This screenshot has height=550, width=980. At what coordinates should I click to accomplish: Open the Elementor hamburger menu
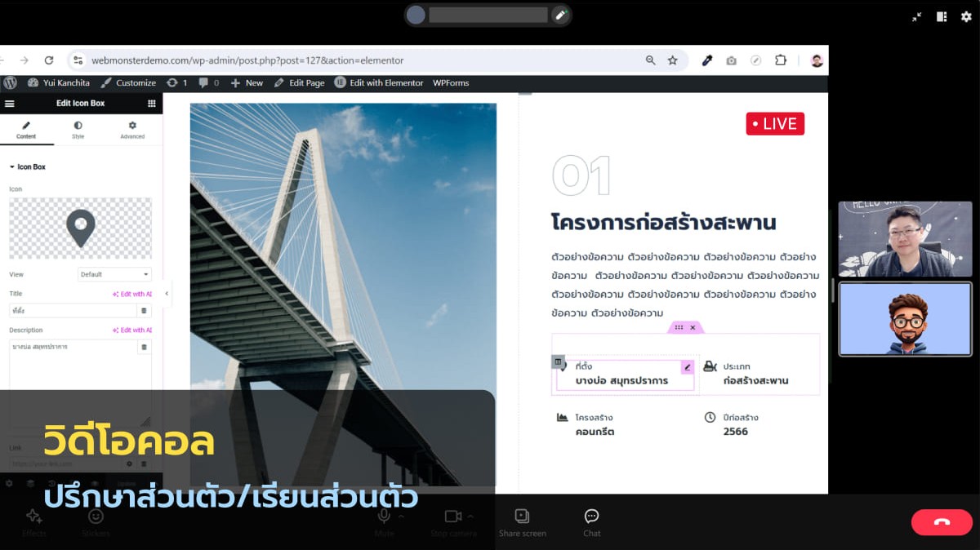click(x=10, y=104)
